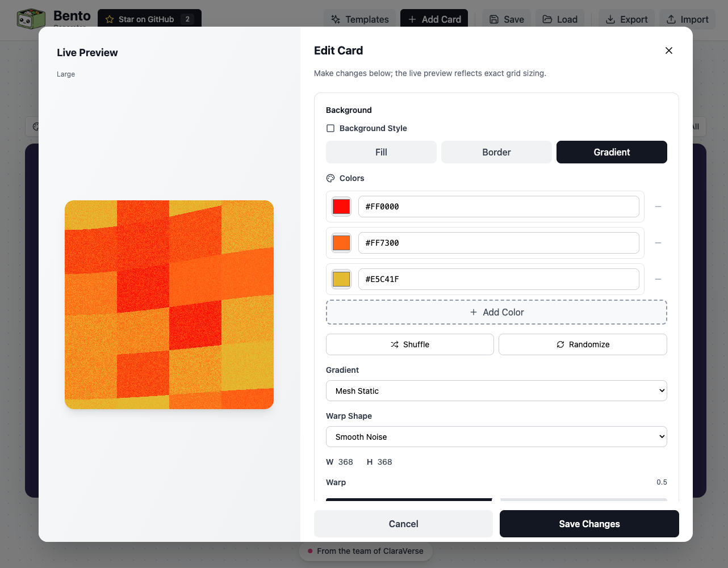Switch to the Border background style
This screenshot has width=728, height=568.
496,152
